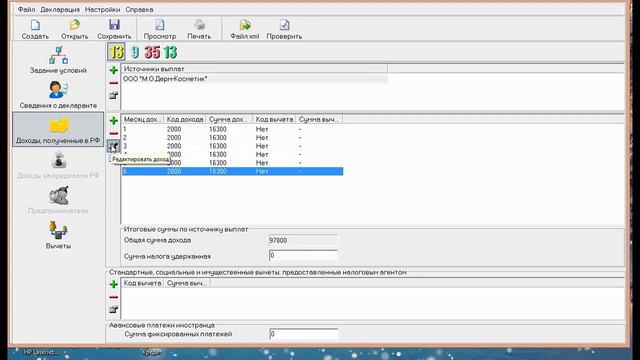The width and height of the screenshot is (640, 360).
Task: Click Редактировать доход edit icon
Action: 113,146
